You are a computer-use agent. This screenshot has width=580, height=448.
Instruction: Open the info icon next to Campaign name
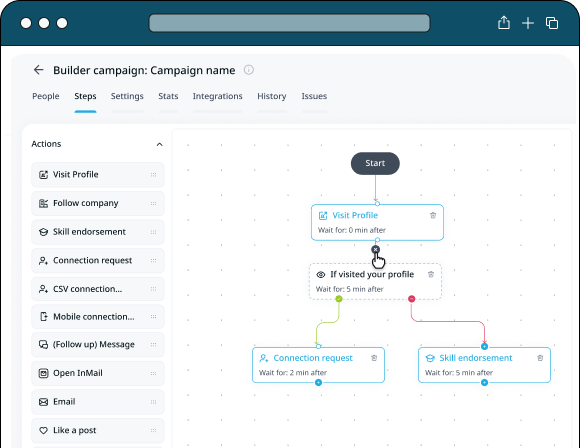[x=249, y=70]
